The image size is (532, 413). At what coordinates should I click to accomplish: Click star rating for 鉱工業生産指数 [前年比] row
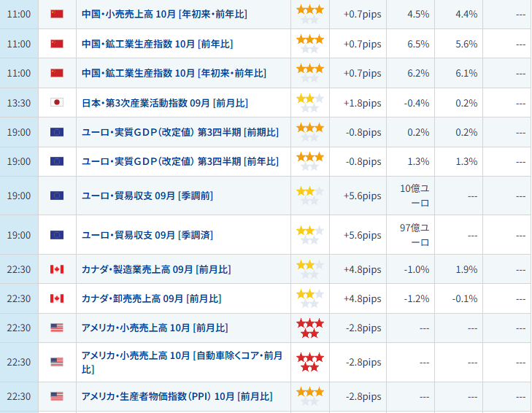[x=310, y=44]
